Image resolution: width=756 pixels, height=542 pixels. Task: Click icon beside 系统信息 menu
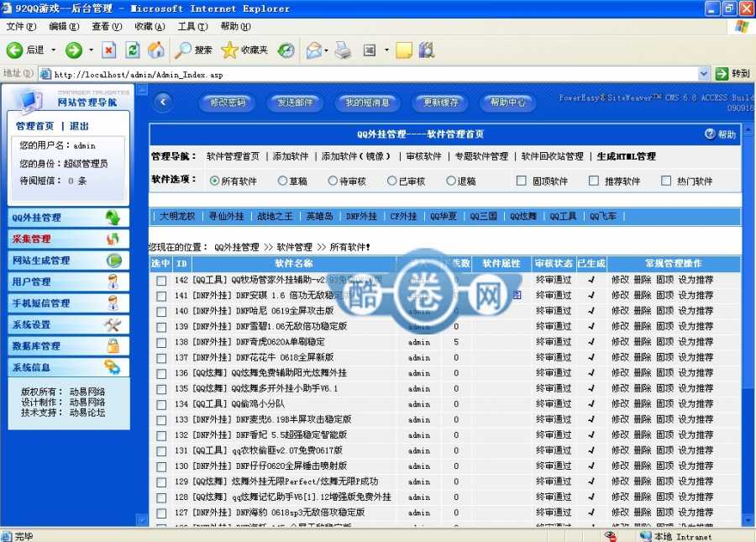(113, 367)
